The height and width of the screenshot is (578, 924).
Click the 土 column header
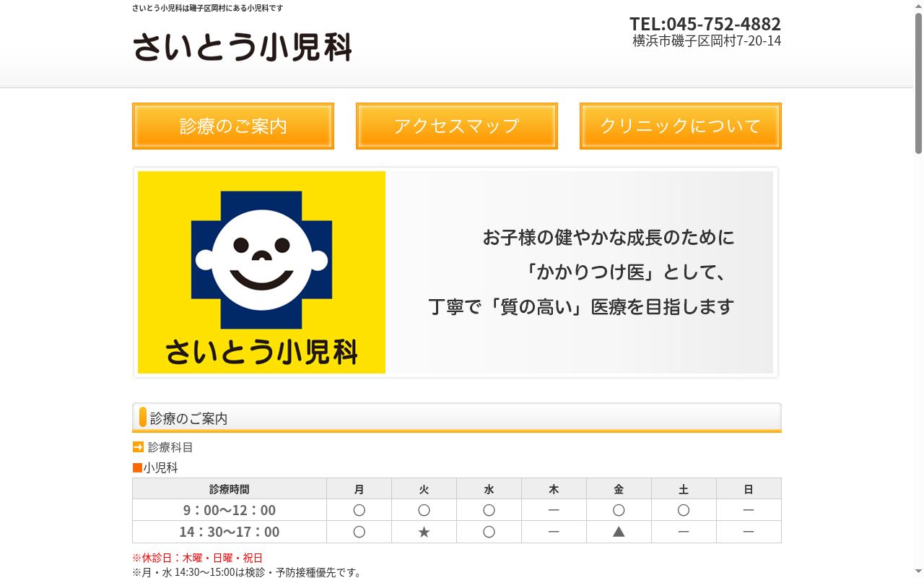point(684,489)
